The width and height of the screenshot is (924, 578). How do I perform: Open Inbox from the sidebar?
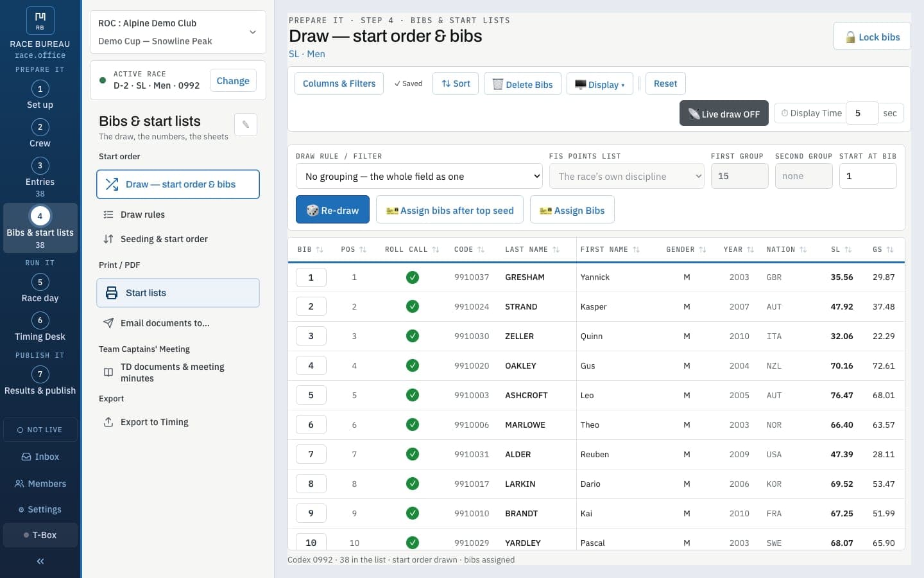(40, 457)
